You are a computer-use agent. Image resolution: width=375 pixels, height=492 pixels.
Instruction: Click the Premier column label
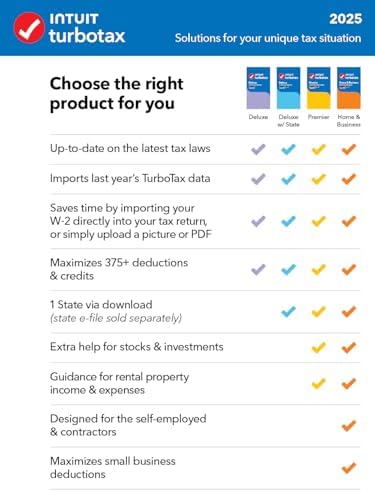click(x=319, y=117)
